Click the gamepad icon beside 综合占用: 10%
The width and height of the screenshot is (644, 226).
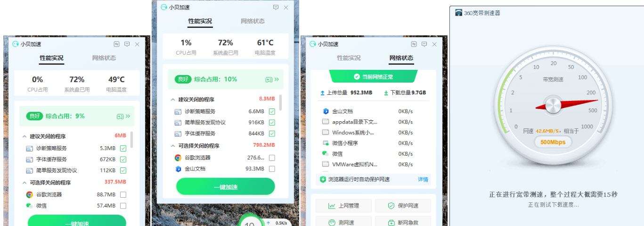coord(269,79)
